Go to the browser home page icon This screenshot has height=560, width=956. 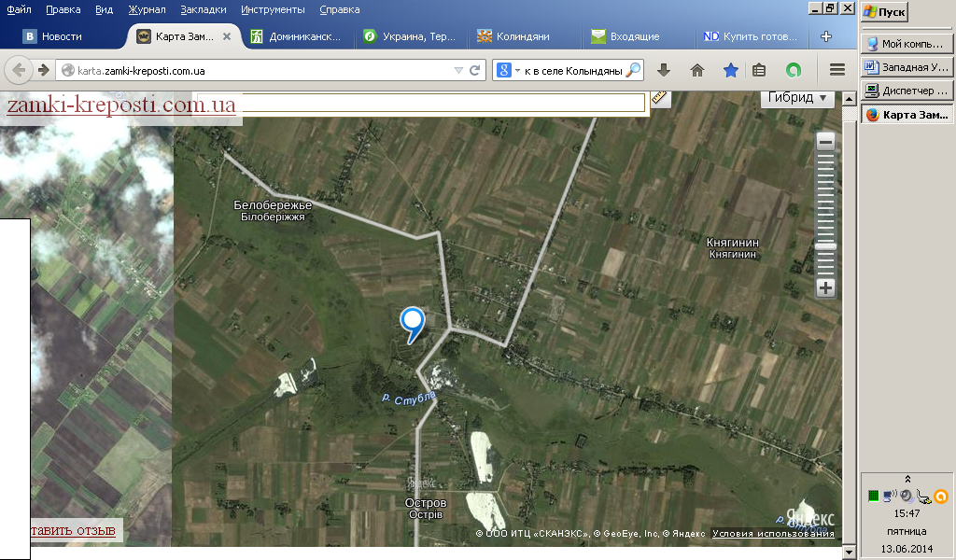(696, 70)
